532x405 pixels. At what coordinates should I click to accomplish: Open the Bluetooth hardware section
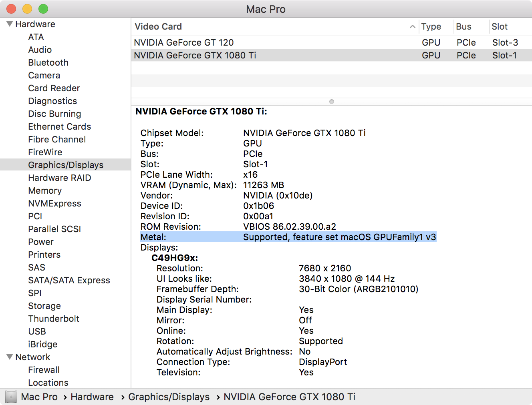click(x=48, y=62)
